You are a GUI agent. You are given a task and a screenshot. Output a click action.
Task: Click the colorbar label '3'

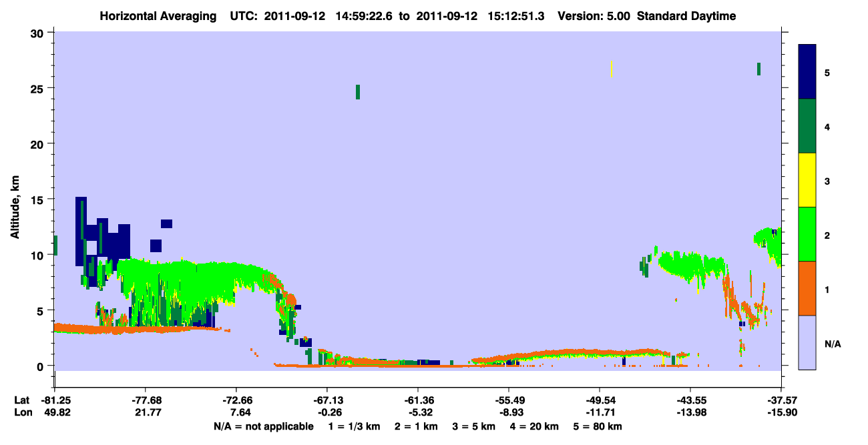pos(827,180)
